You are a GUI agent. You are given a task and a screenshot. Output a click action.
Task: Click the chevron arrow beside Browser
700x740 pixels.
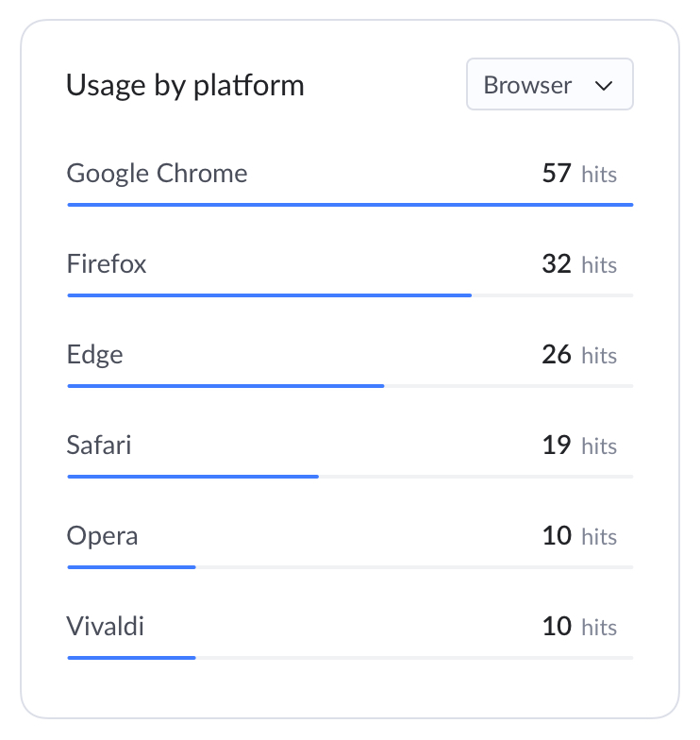point(604,86)
